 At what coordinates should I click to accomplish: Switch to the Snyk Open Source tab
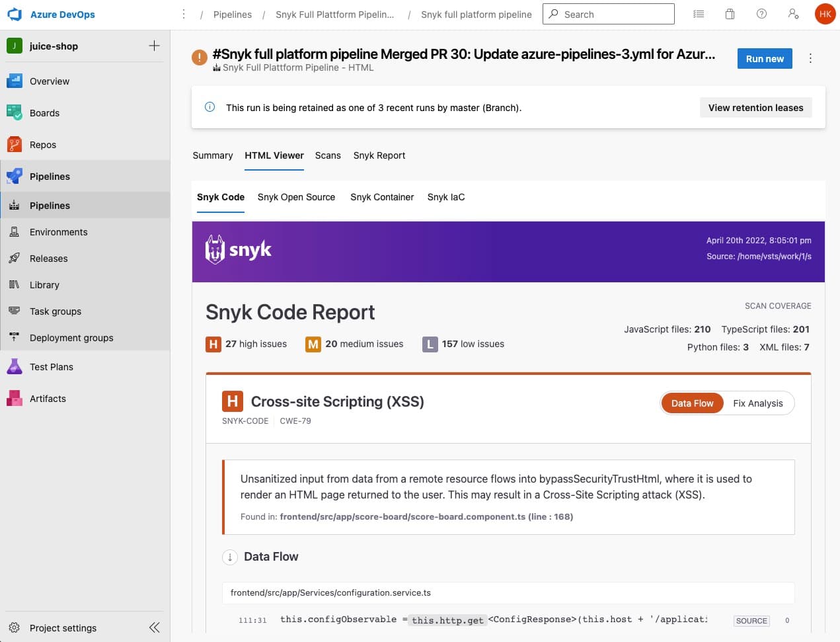(x=296, y=197)
